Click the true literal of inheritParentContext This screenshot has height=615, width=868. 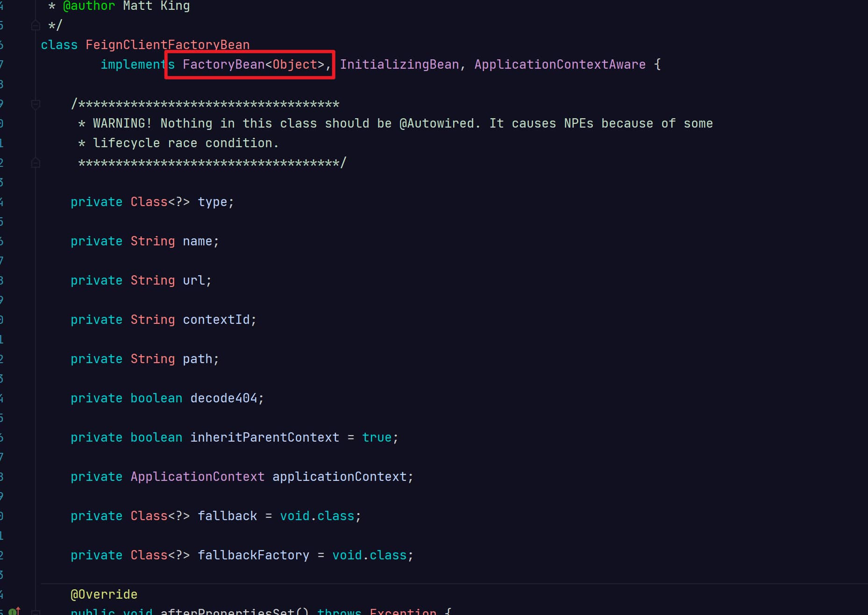click(x=377, y=437)
